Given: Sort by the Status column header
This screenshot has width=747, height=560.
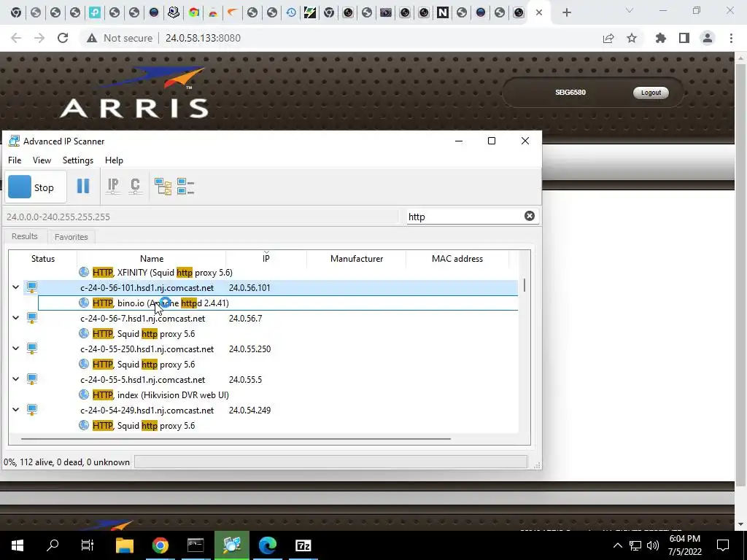Looking at the screenshot, I should (43, 259).
